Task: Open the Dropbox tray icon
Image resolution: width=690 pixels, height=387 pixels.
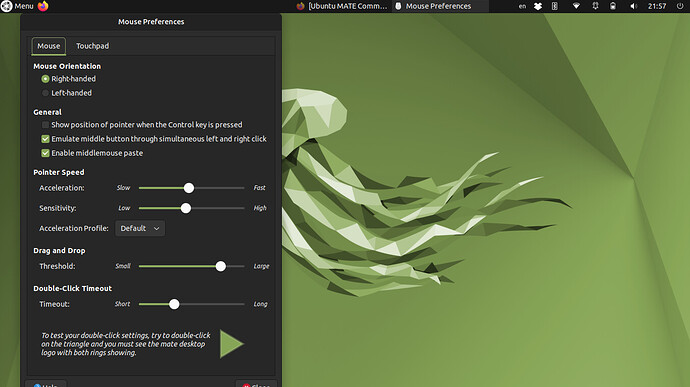Action: [538, 6]
